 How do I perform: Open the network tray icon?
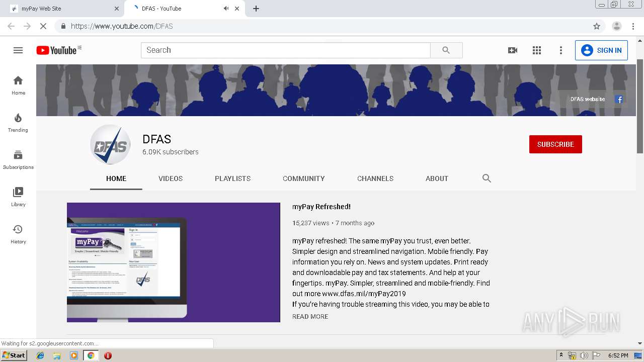(x=572, y=355)
